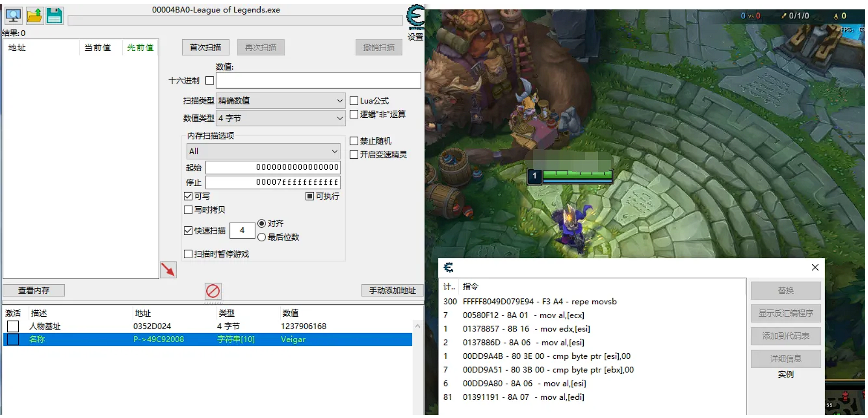868x418 pixels.
Task: Select the 人物基址 address row
Action: (208, 326)
